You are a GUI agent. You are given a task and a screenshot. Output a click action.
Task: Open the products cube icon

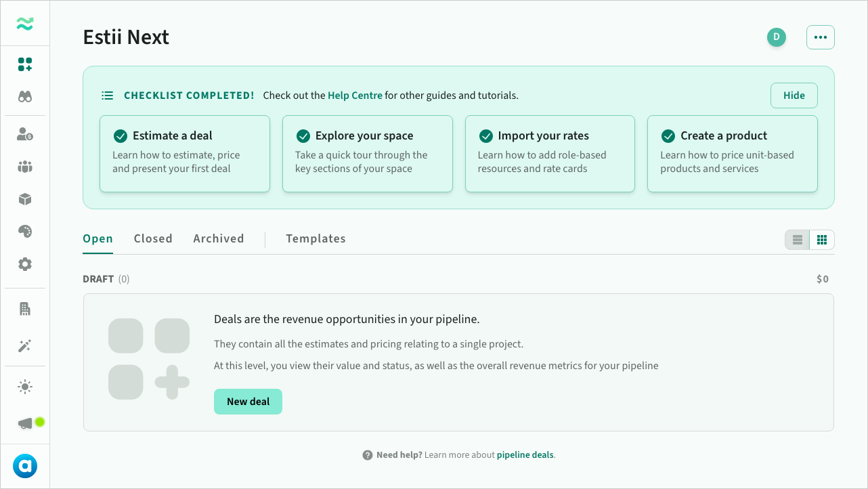pos(25,199)
